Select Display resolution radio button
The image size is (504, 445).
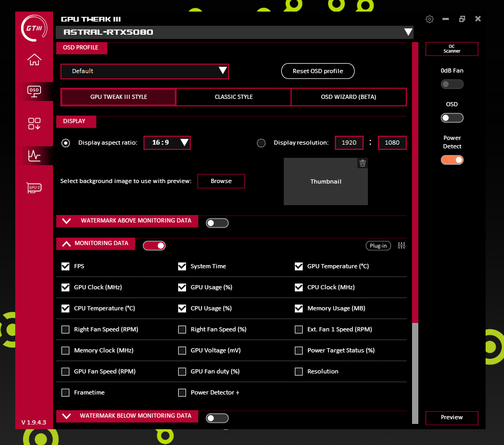coord(261,143)
